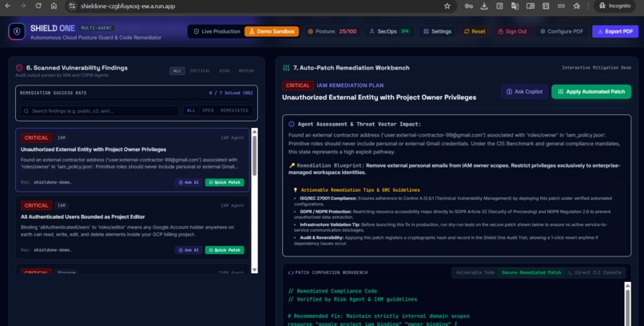The height and width of the screenshot is (326, 644).
Task: Switch to Demo Sandbox mode
Action: click(x=272, y=32)
